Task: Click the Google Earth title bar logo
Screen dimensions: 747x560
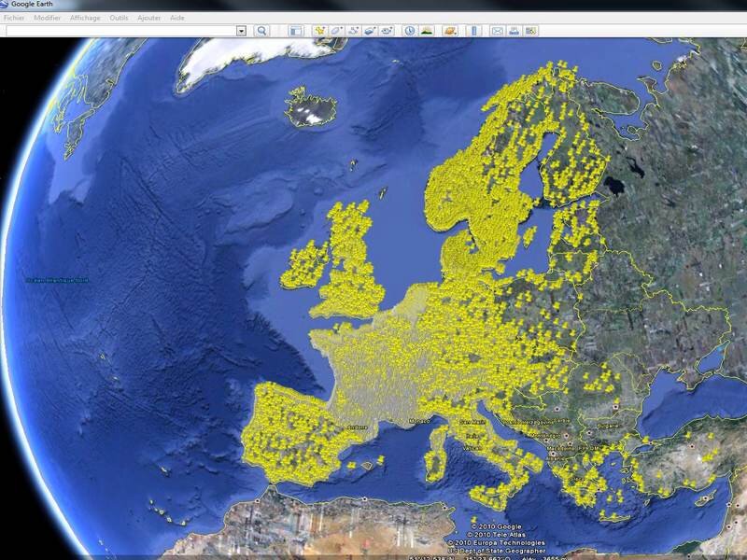Action: (x=4, y=4)
